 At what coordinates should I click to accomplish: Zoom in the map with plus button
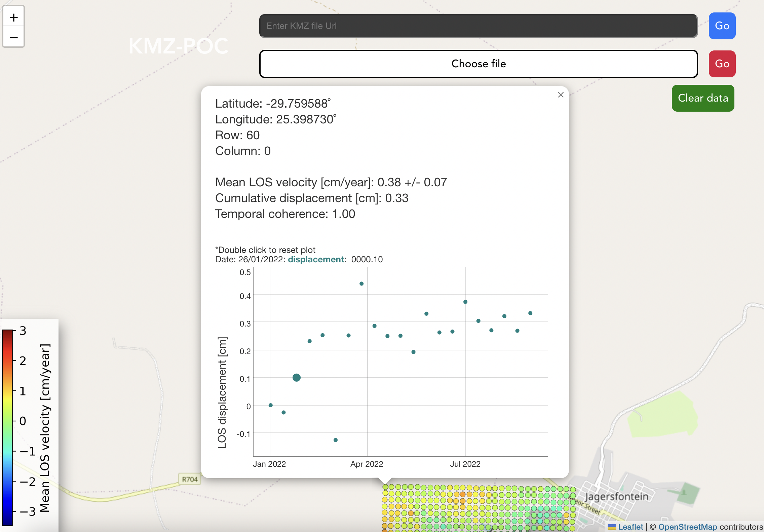[13, 17]
